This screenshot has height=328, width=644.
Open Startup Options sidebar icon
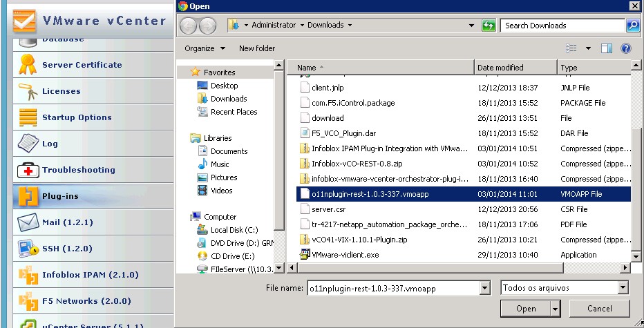tap(27, 117)
